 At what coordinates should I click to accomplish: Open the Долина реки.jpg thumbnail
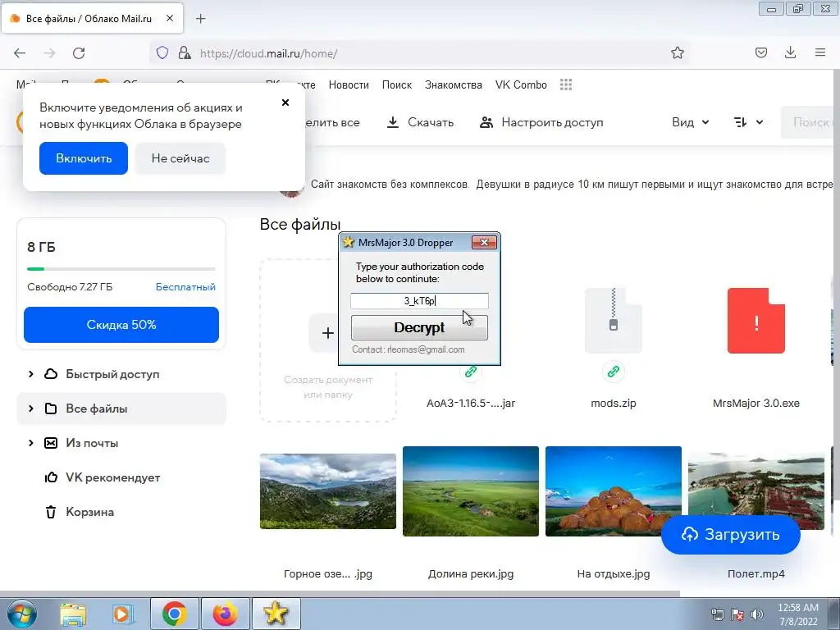[x=470, y=491]
